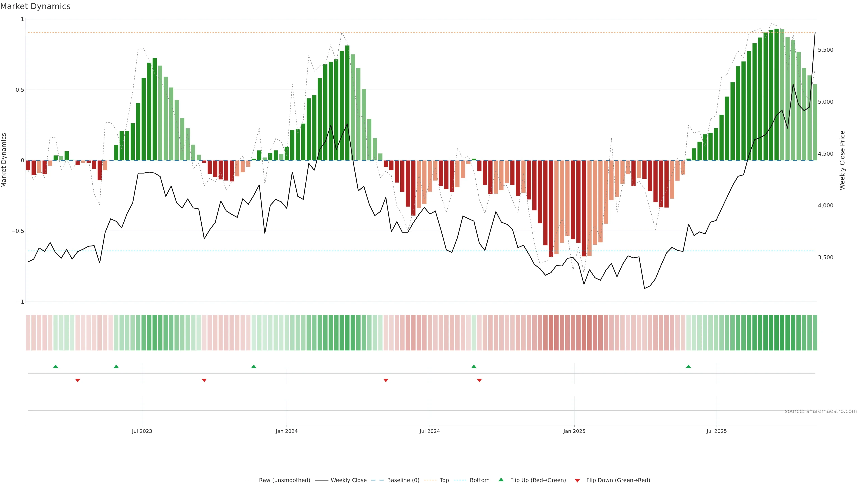Click the Flip Down (Green→Red) legend item

click(x=618, y=480)
